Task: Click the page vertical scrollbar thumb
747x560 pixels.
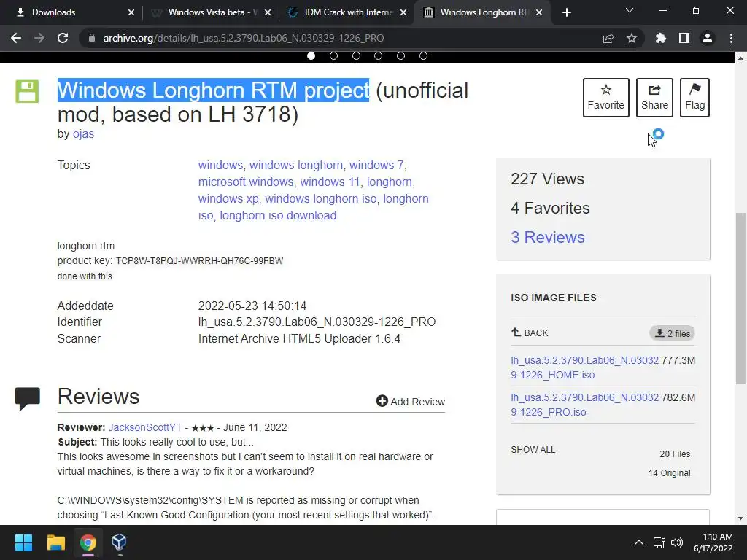Action: [x=740, y=297]
